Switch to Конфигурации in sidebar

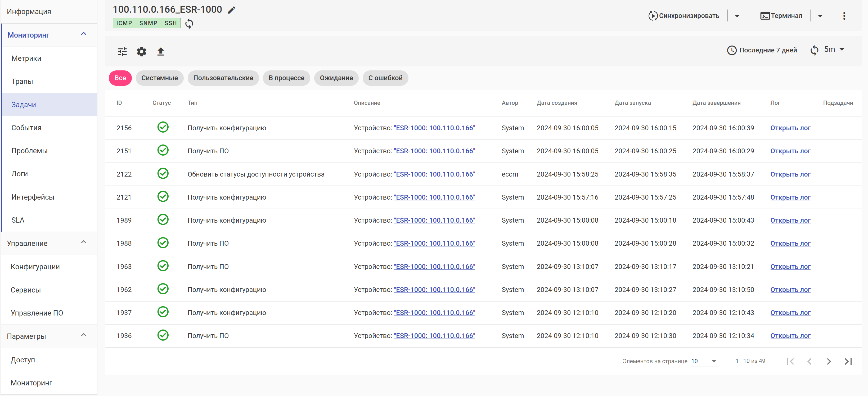tap(35, 267)
